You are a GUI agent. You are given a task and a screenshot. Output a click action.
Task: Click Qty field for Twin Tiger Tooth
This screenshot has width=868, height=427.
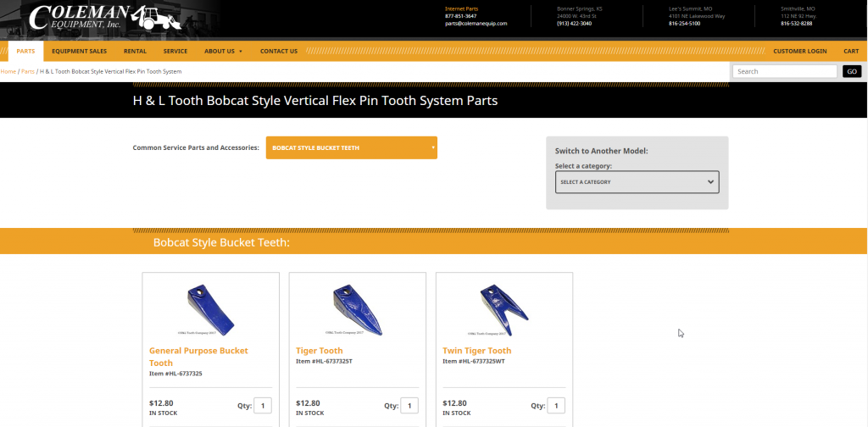coord(556,406)
